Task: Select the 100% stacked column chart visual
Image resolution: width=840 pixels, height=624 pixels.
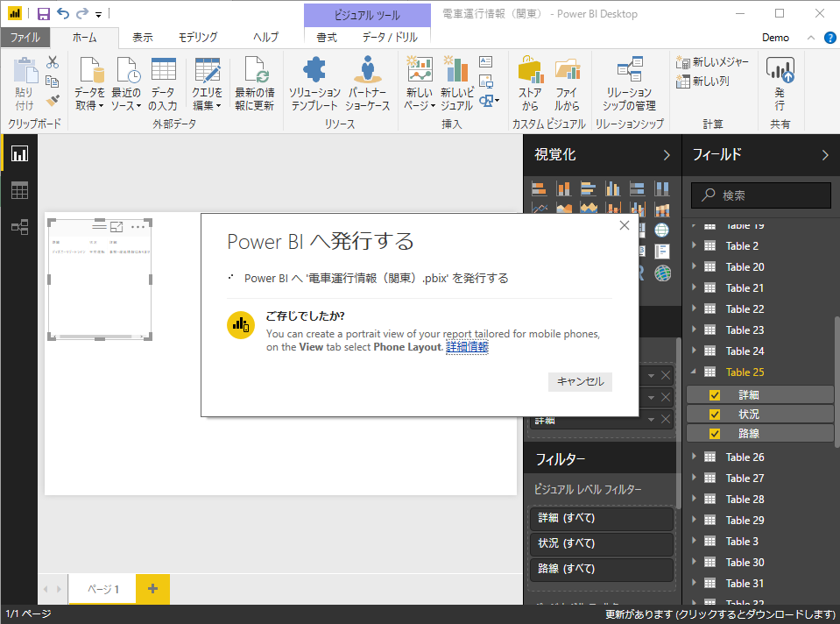Action: click(662, 188)
